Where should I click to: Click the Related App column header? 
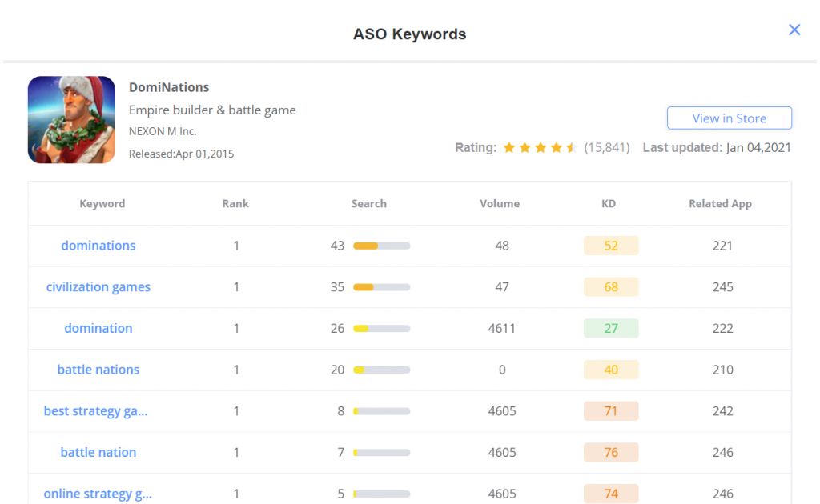point(720,204)
